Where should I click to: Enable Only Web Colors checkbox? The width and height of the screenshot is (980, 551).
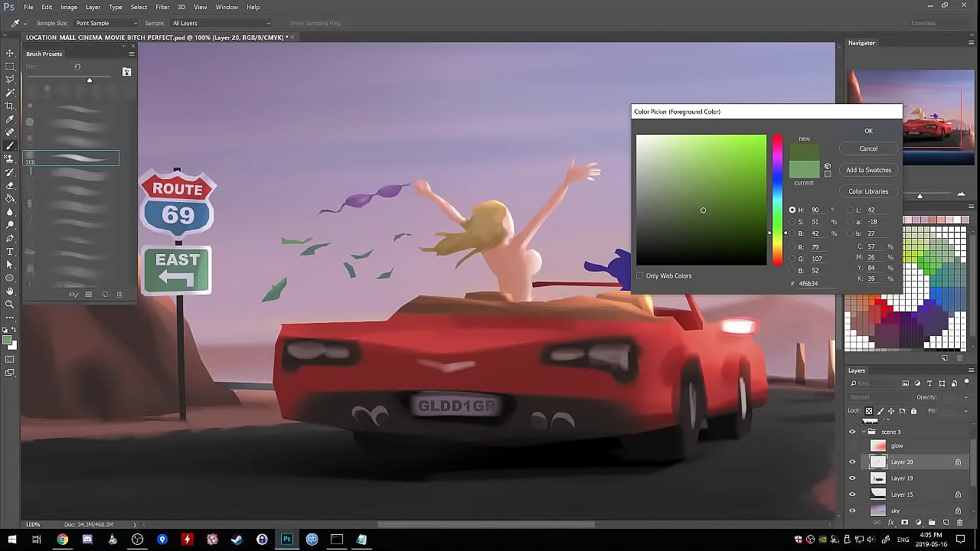pos(640,275)
